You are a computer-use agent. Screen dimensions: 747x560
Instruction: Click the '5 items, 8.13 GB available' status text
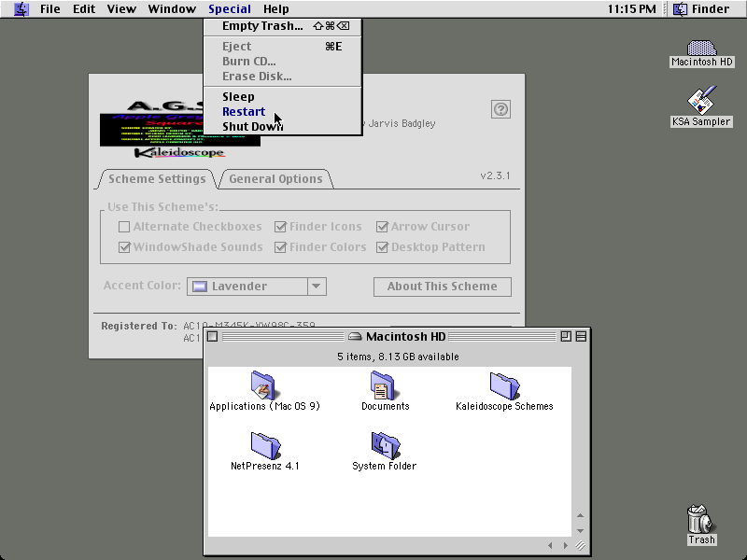(398, 357)
